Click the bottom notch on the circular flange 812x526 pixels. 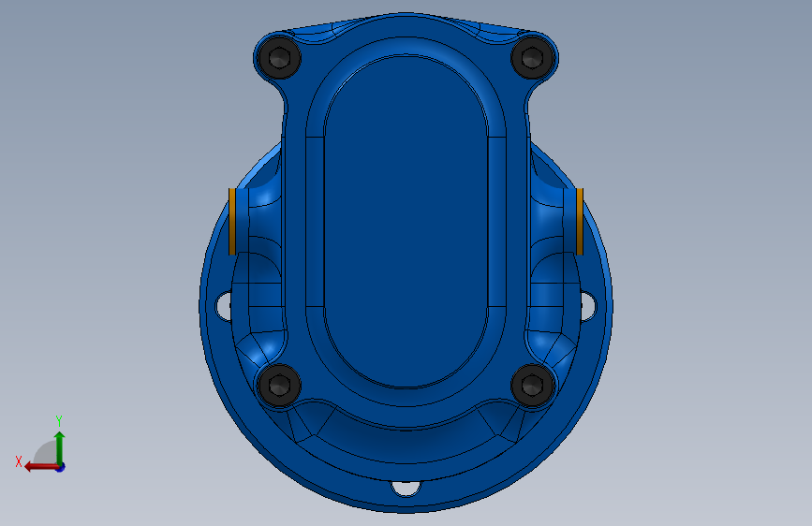(x=406, y=488)
